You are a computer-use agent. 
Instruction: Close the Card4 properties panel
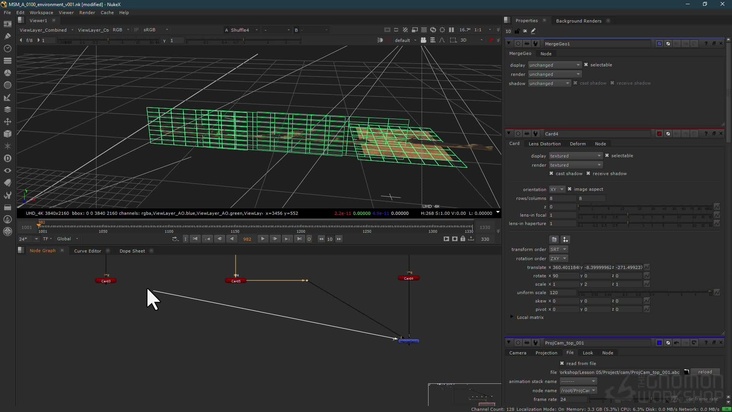[x=721, y=134]
